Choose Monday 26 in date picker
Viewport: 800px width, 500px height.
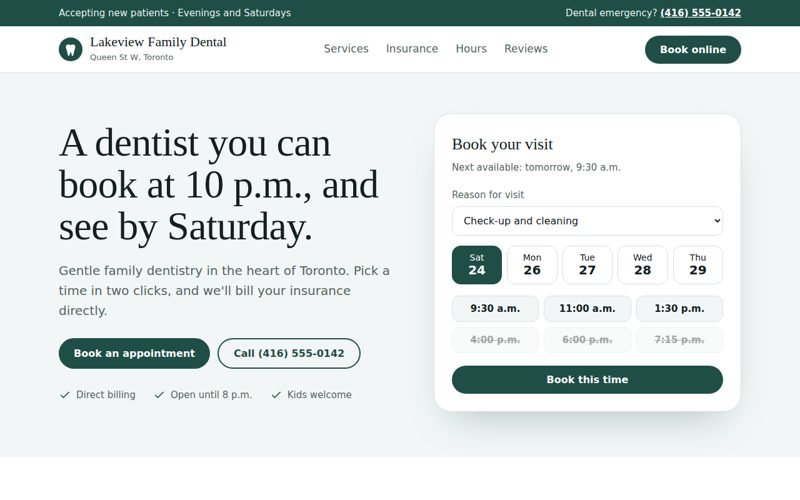point(532,265)
